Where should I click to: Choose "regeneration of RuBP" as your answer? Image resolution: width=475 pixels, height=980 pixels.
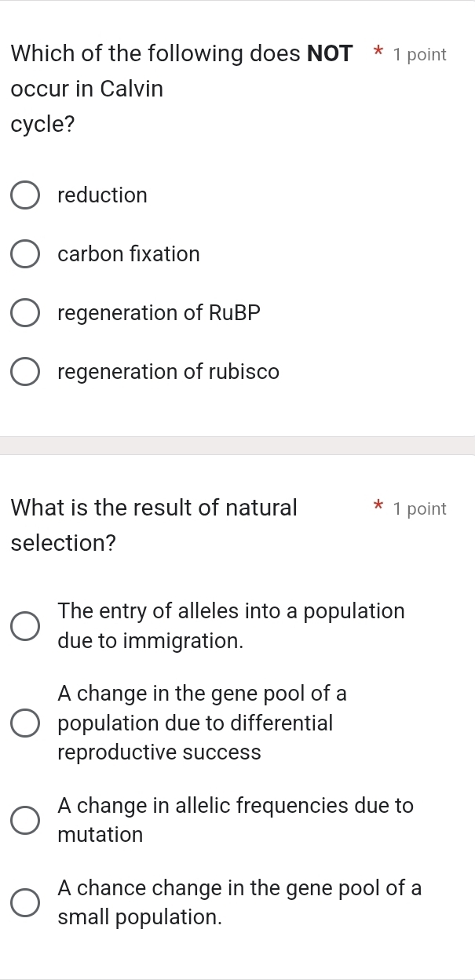158,312
